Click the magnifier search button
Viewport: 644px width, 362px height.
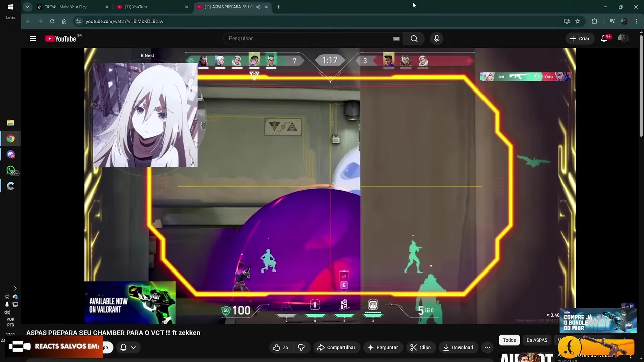pos(414,38)
